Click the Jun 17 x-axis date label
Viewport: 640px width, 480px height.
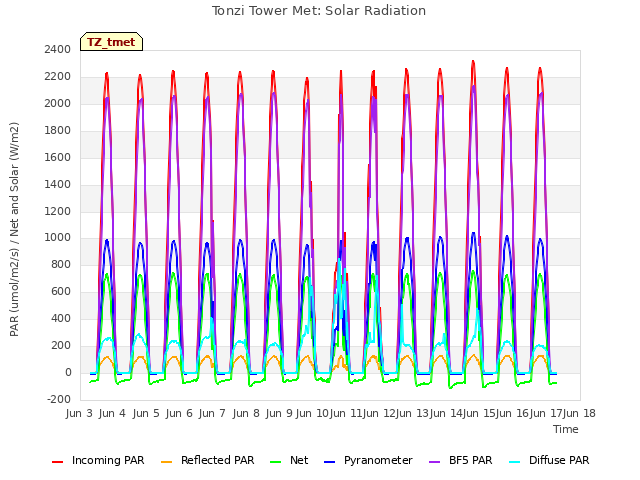point(545,413)
